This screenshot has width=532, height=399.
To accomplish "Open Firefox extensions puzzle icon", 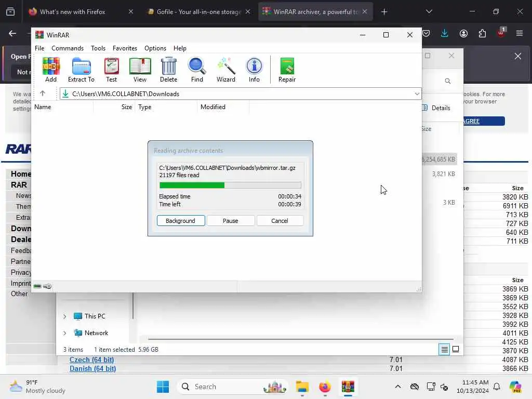I will tap(482, 33).
